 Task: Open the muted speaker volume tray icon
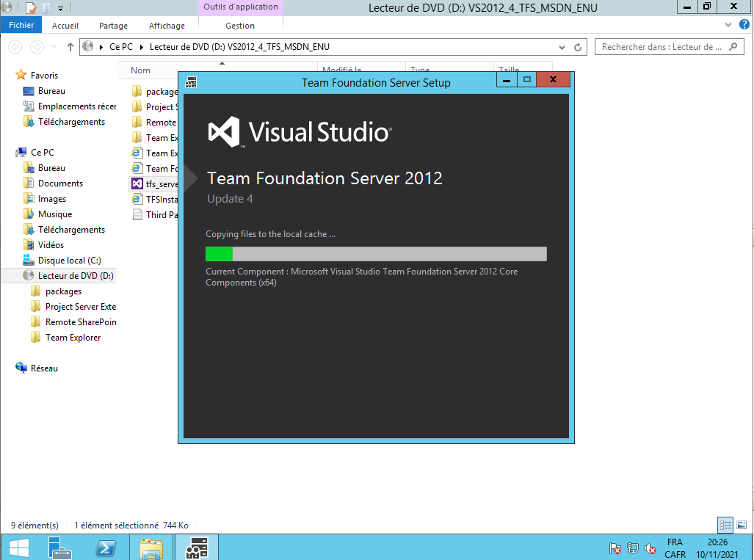(x=650, y=548)
